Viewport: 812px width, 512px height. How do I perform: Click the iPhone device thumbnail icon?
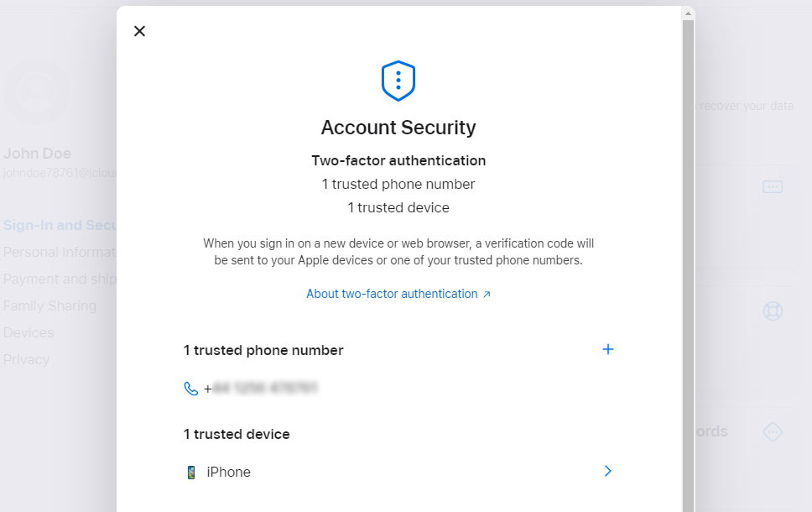[x=191, y=472]
